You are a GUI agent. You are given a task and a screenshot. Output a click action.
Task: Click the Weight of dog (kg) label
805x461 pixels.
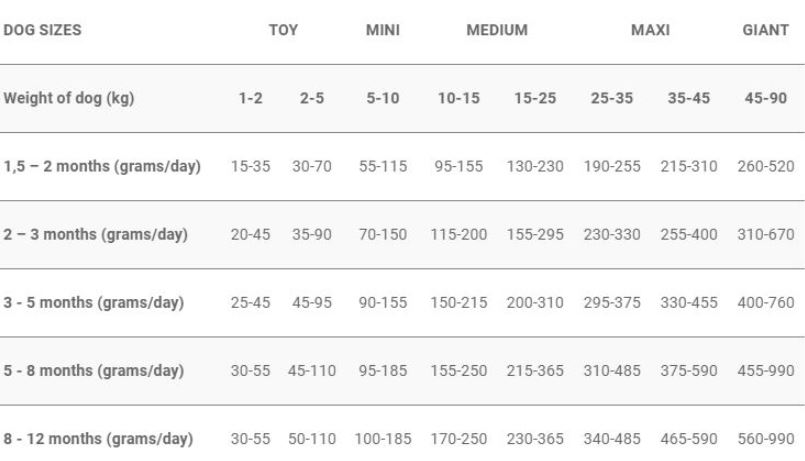click(69, 98)
